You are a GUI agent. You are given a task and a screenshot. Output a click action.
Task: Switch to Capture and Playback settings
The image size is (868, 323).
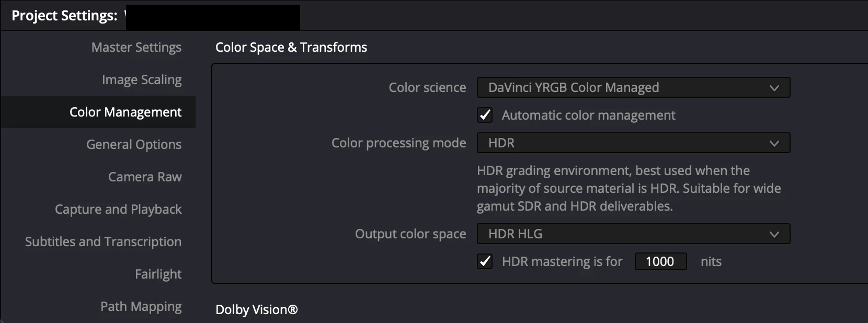click(x=118, y=209)
